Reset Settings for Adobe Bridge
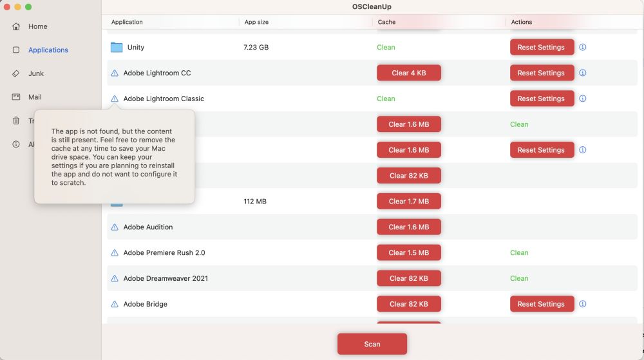 [x=541, y=304]
